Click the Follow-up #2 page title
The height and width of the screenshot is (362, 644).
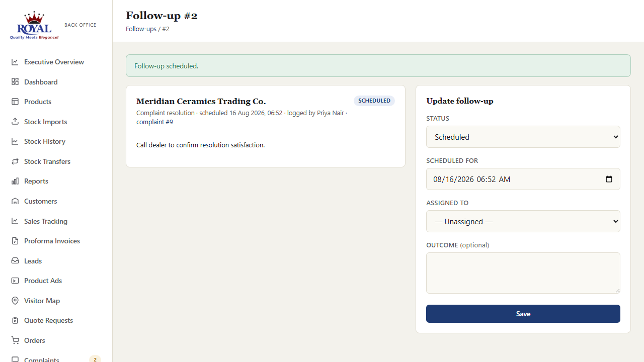pyautogui.click(x=162, y=16)
